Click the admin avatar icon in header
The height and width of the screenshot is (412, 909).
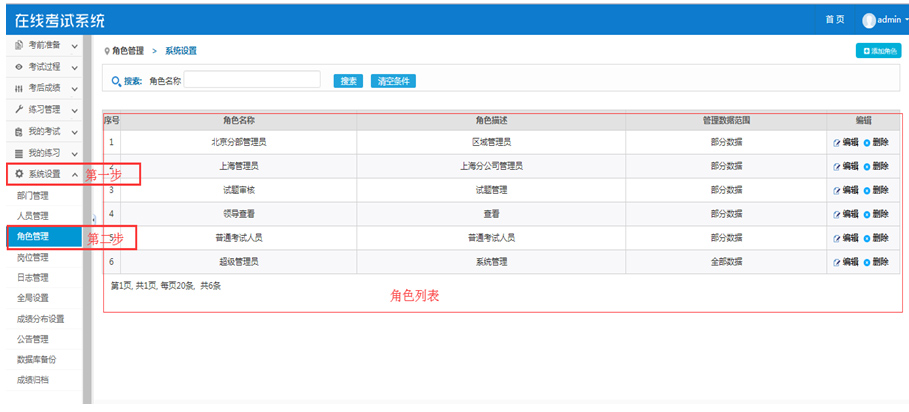click(868, 20)
